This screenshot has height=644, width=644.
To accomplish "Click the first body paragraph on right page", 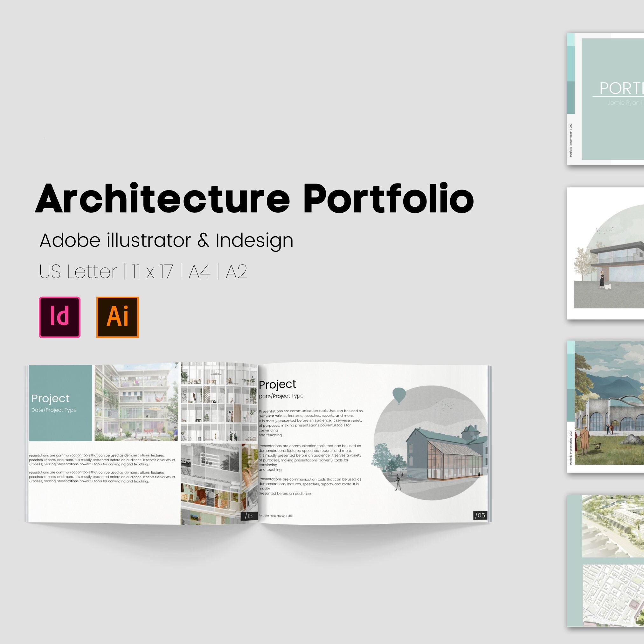I will pos(311,423).
